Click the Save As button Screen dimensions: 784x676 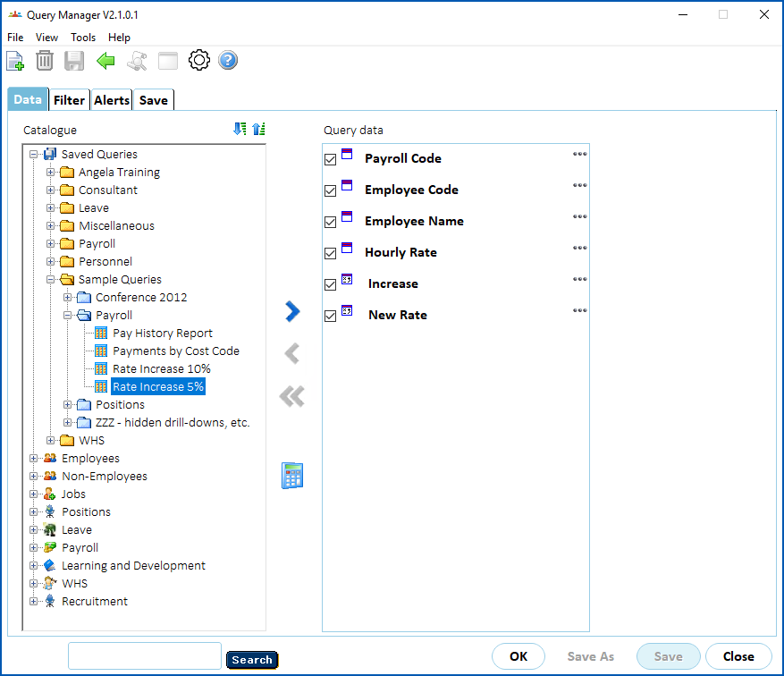click(x=591, y=656)
